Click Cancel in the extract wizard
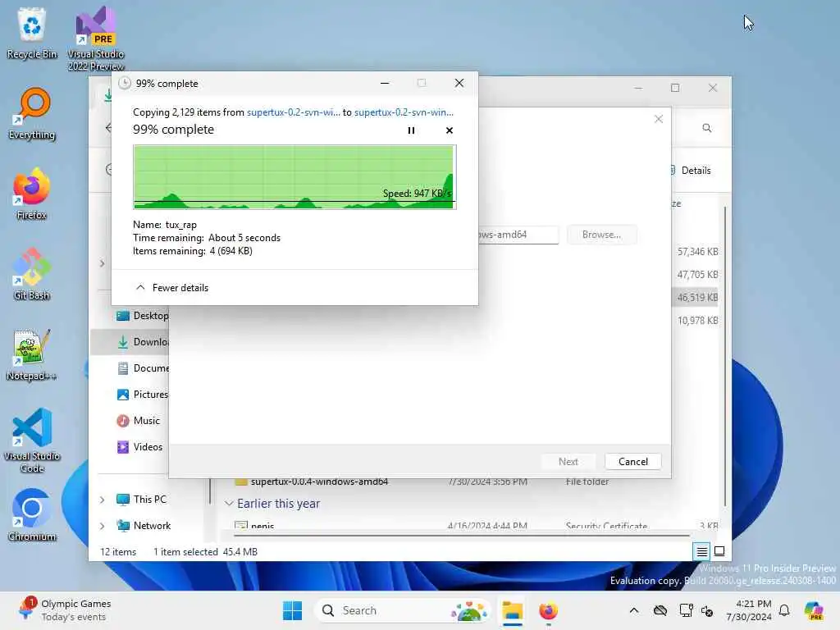The height and width of the screenshot is (630, 840). point(632,462)
